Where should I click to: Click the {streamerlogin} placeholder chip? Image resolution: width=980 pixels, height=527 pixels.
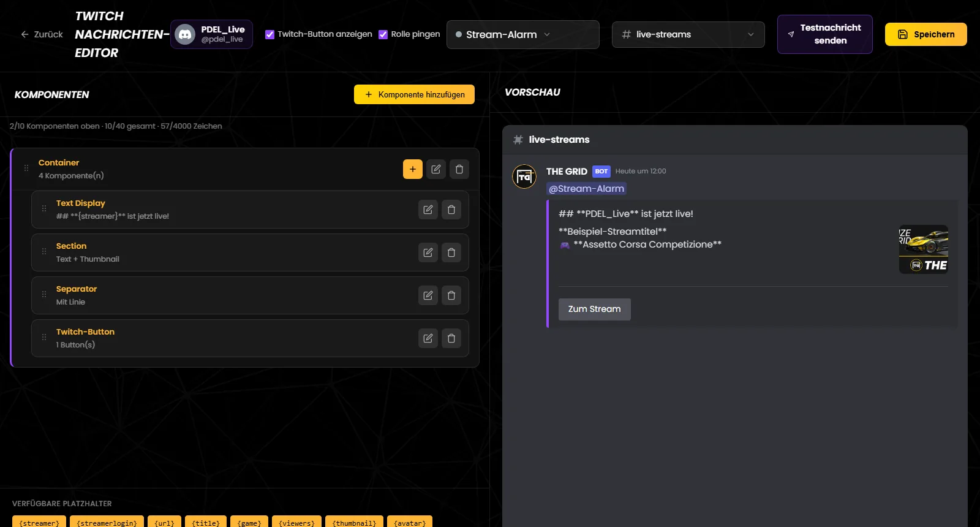107,522
